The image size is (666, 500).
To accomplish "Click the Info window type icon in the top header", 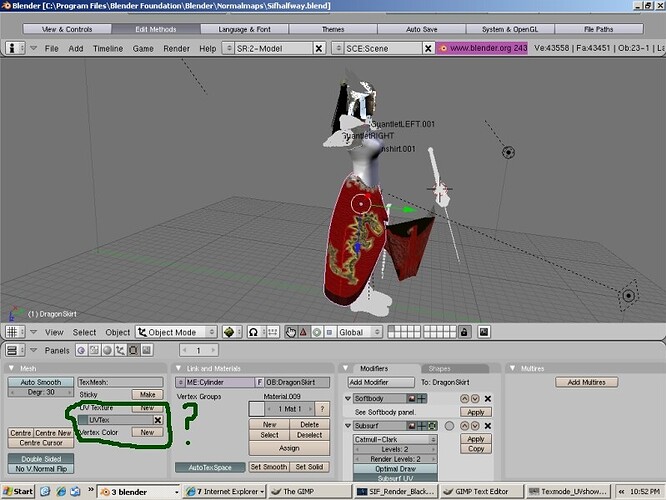I will click(12, 48).
